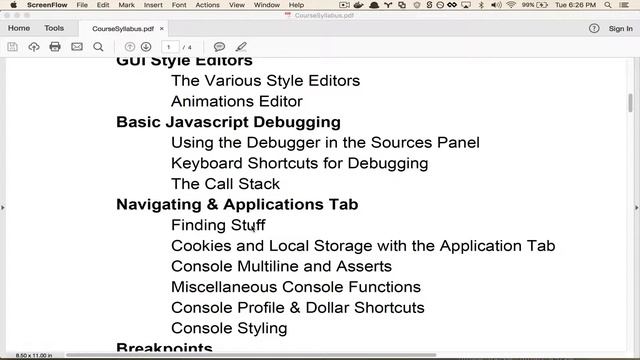
Task: Click the line Animations Editor
Action: pyautogui.click(x=237, y=101)
